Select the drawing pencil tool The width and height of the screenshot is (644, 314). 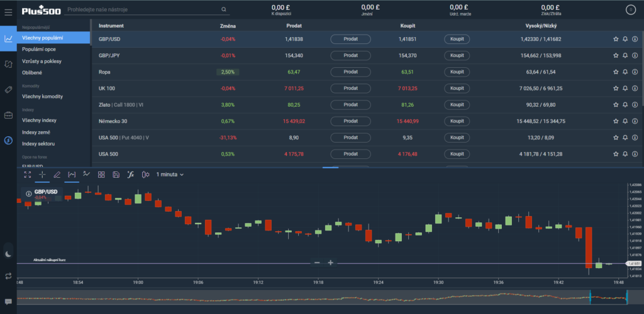click(57, 175)
